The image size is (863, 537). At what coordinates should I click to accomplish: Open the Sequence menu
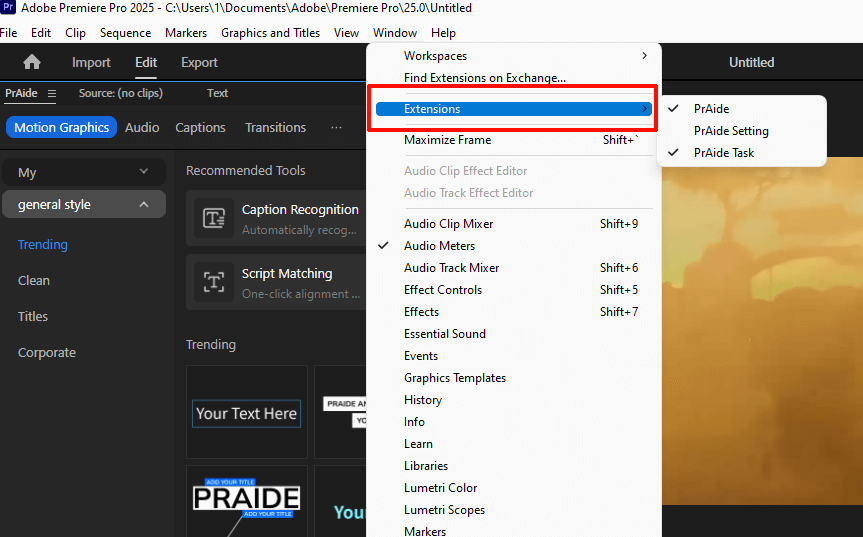click(x=125, y=33)
